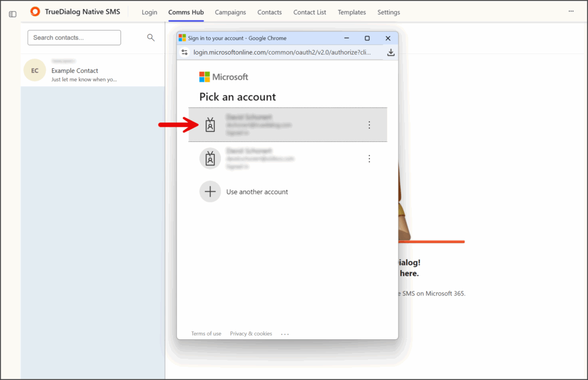588x380 pixels.
Task: Minimize the Chrome sign-in window
Action: (x=346, y=39)
